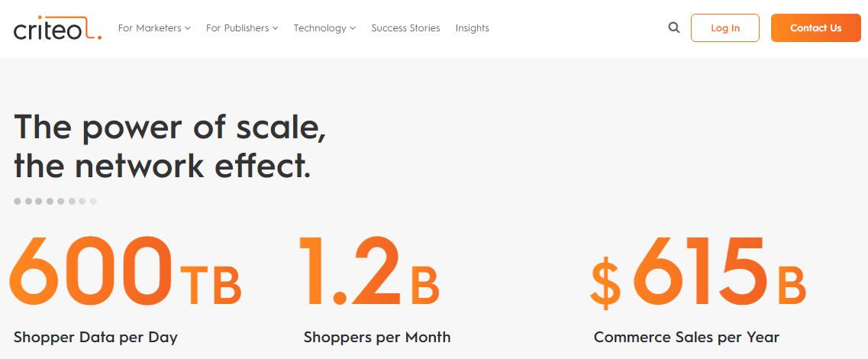Expand the Technology chevron arrow
The width and height of the screenshot is (868, 359).
tap(353, 28)
